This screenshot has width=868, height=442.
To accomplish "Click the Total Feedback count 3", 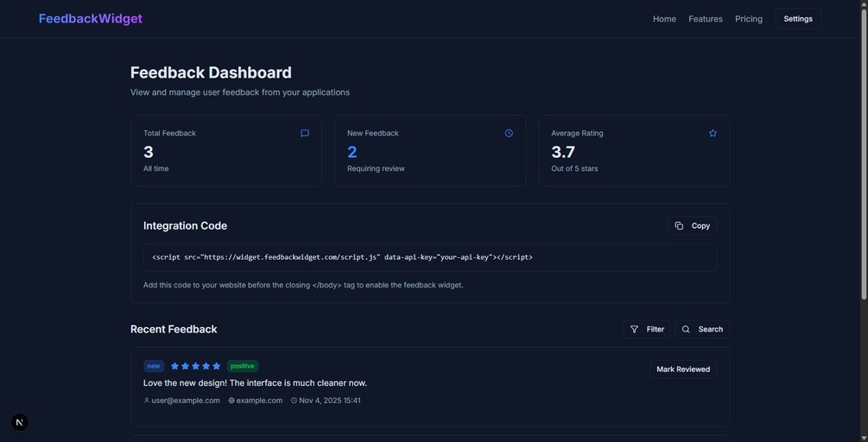I will pos(149,152).
